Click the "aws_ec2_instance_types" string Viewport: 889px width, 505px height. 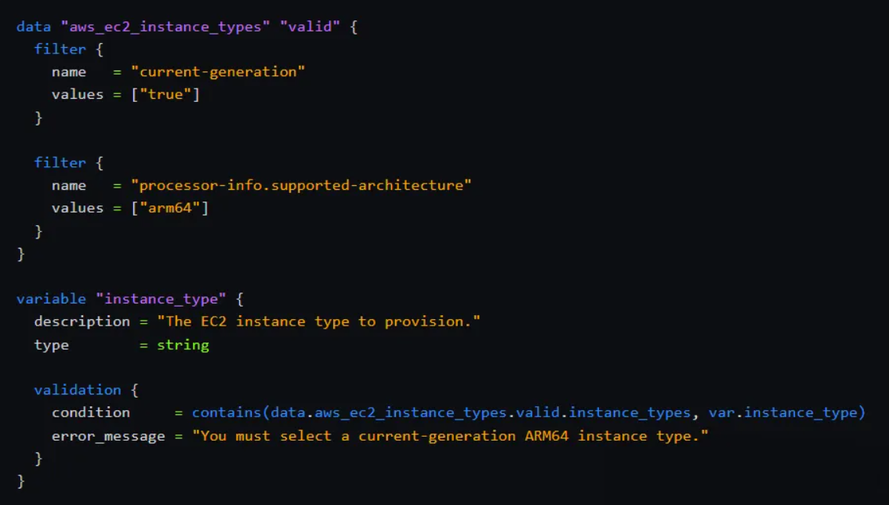tap(166, 26)
